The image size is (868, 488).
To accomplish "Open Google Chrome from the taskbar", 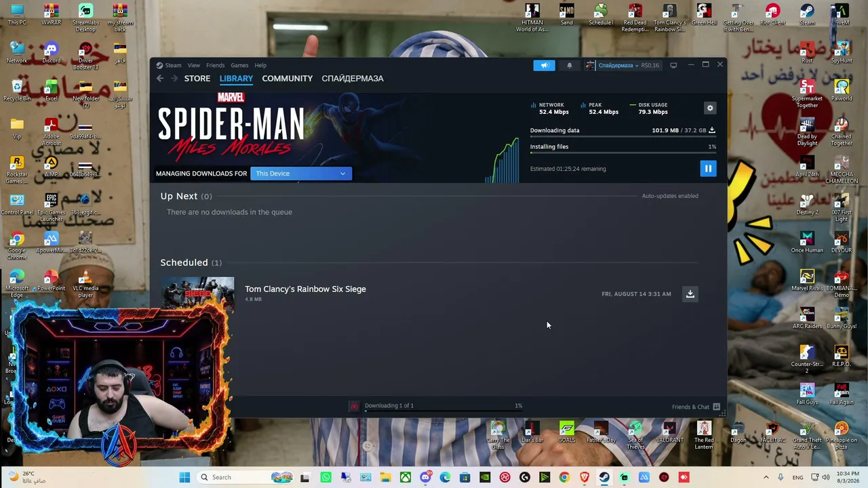I will coord(564,477).
